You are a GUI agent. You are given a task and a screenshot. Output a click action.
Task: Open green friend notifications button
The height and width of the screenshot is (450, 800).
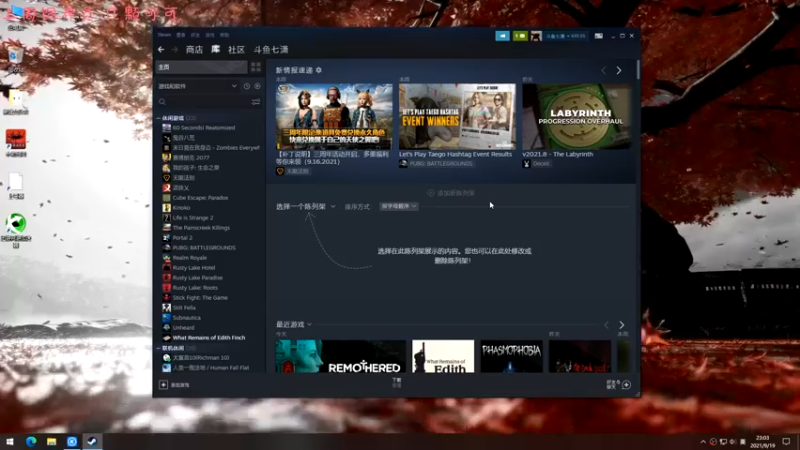point(520,36)
